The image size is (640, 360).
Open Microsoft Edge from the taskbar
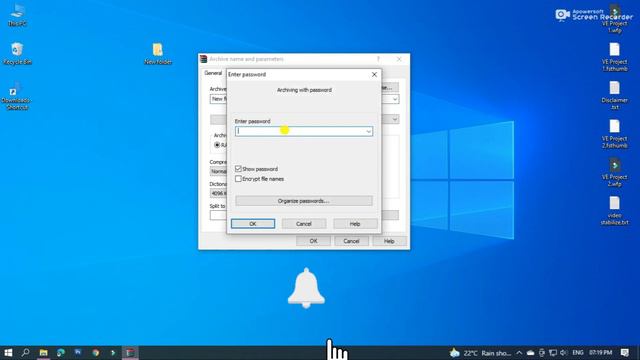pyautogui.click(x=61, y=353)
